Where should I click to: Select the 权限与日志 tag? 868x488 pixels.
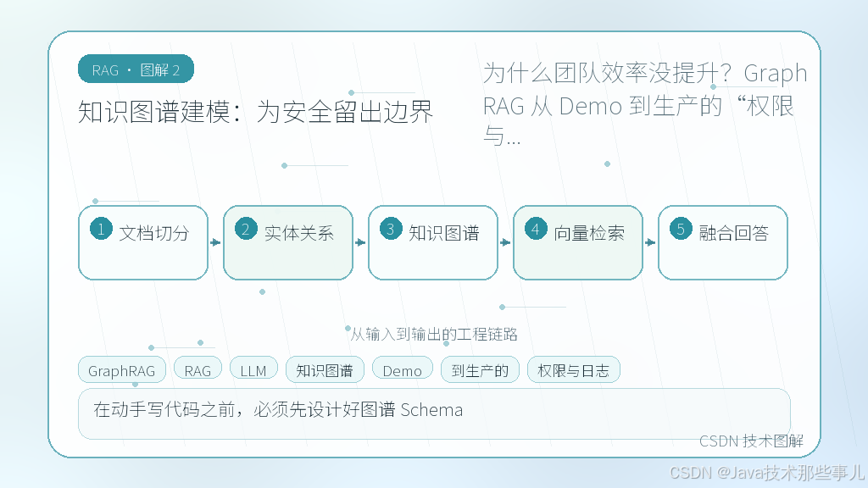tap(574, 370)
